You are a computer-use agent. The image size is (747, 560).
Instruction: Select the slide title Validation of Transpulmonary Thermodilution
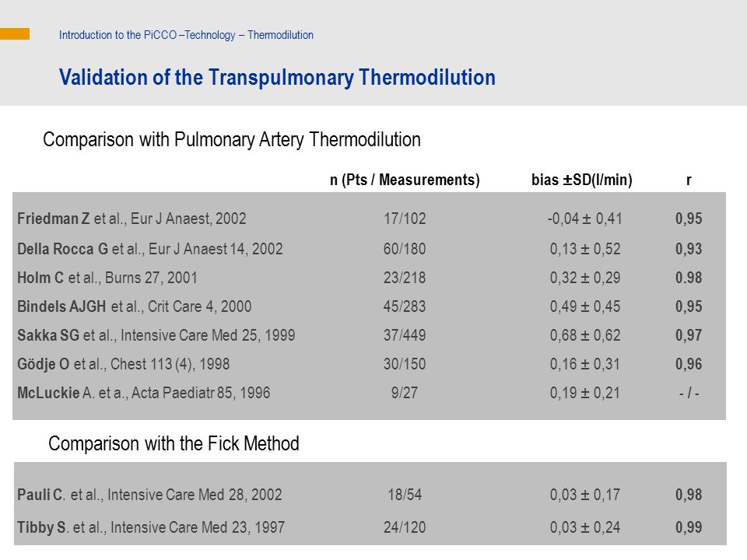point(277,78)
